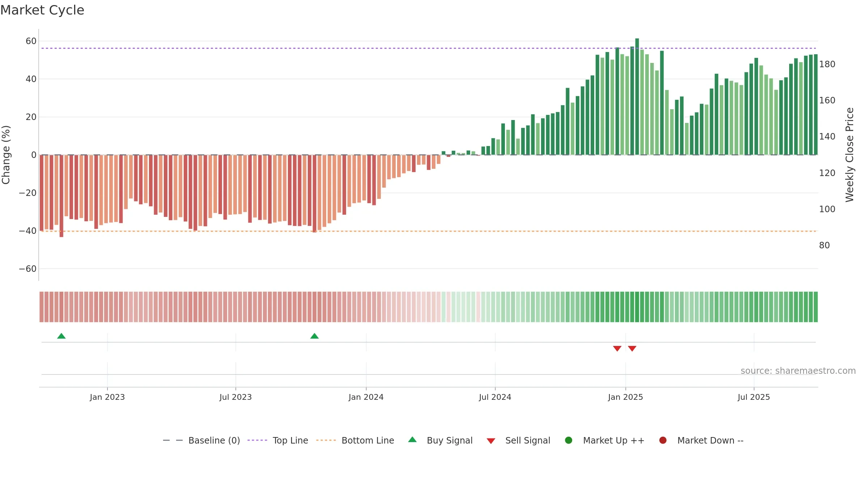This screenshot has height=488, width=868.
Task: Select the buy signal marker in late 2023
Action: 315,336
